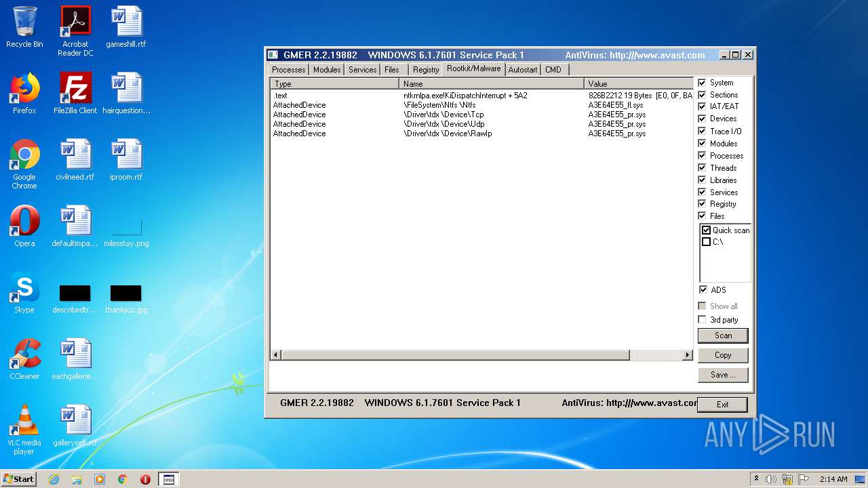Sort results by Type column header
Screen dimensions: 868x488
point(335,84)
